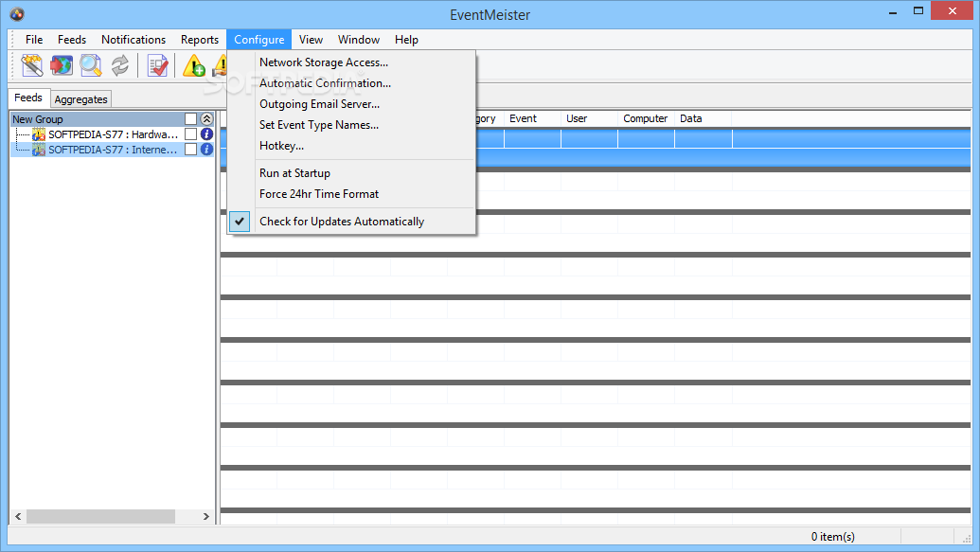Open the View menu

tap(311, 40)
